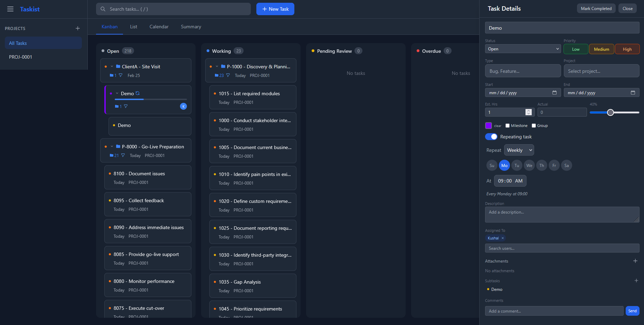Collapse the Demo task chevron
Screen dimensions: 644x325
point(117,93)
